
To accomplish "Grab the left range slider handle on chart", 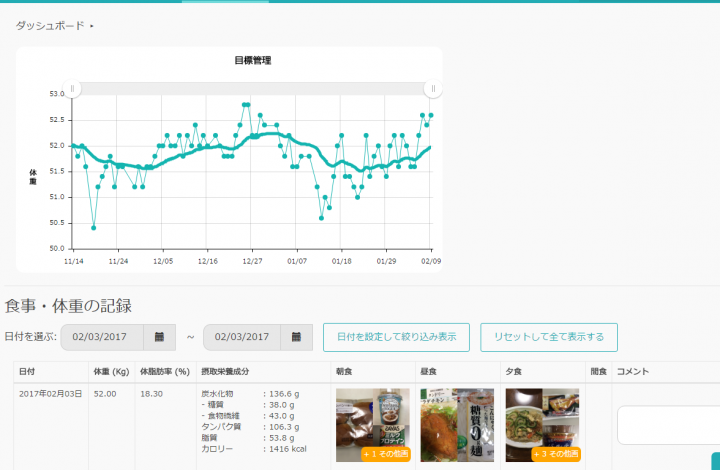I will [71, 89].
